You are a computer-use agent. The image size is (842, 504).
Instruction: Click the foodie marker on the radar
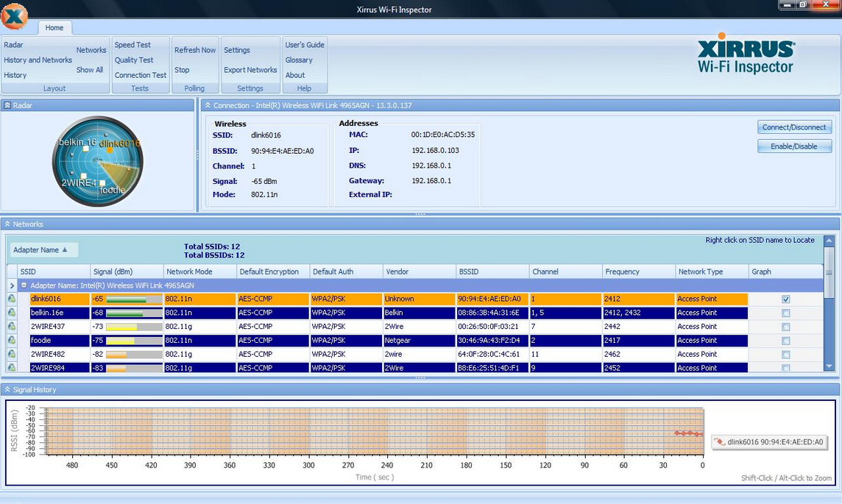102,183
